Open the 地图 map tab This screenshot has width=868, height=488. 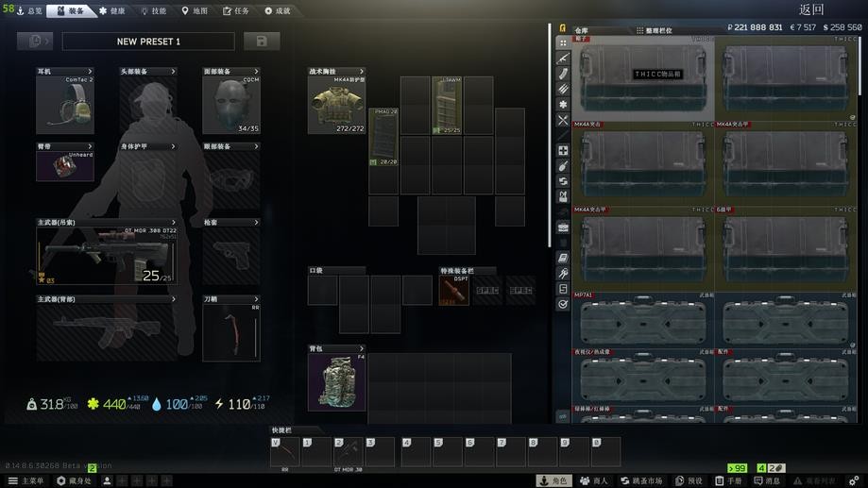[x=195, y=10]
